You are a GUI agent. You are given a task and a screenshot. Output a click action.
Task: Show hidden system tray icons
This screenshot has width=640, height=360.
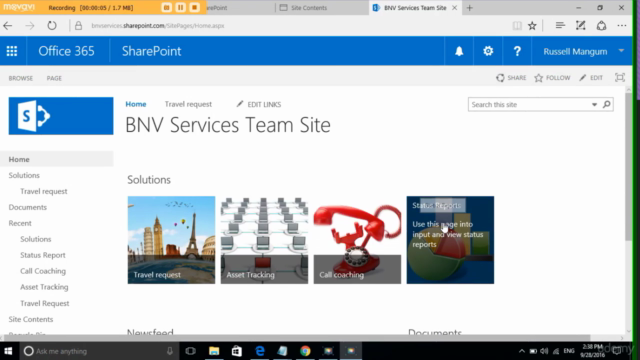[x=522, y=351]
